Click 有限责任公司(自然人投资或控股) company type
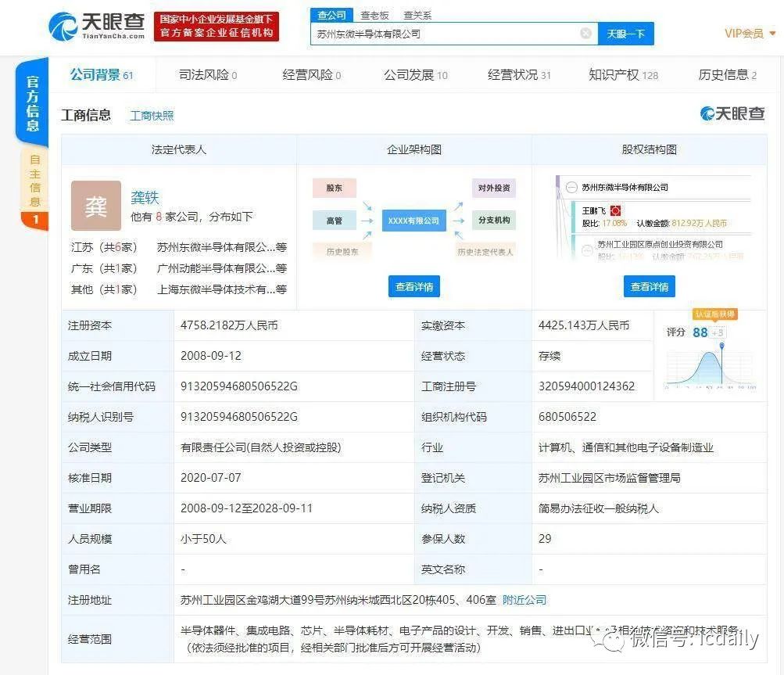 (x=260, y=447)
